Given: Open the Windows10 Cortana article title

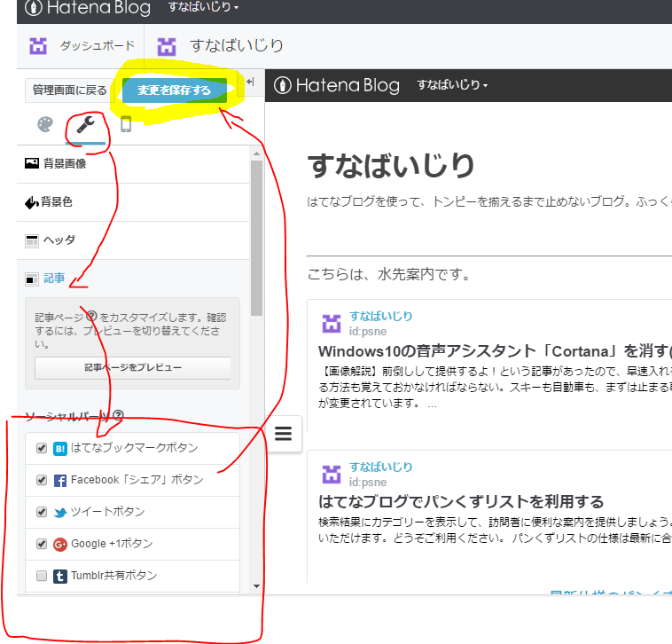Looking at the screenshot, I should click(x=495, y=351).
